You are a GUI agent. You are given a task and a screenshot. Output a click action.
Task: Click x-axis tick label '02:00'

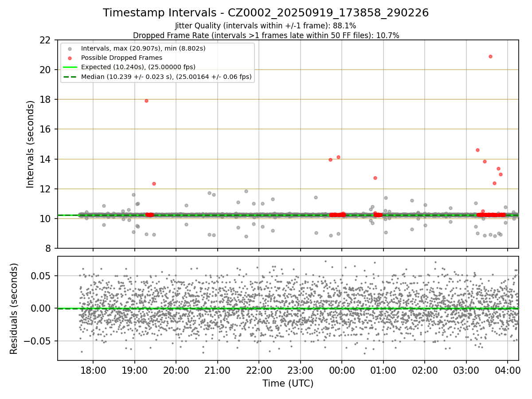point(425,371)
